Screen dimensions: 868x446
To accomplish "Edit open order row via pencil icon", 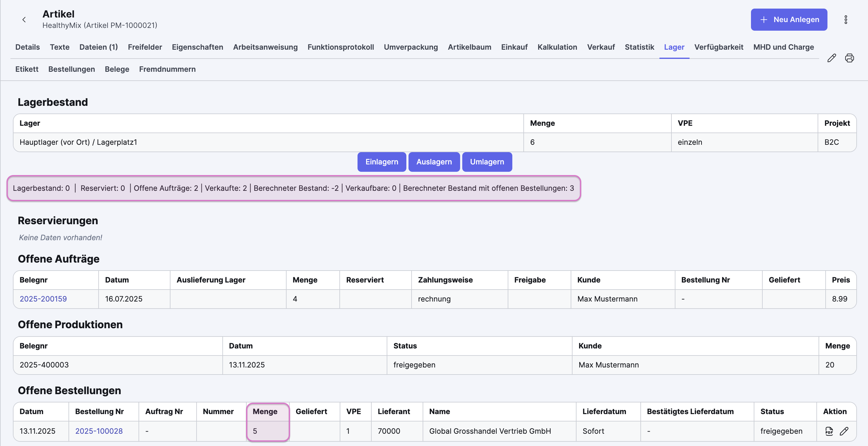I will pos(844,431).
